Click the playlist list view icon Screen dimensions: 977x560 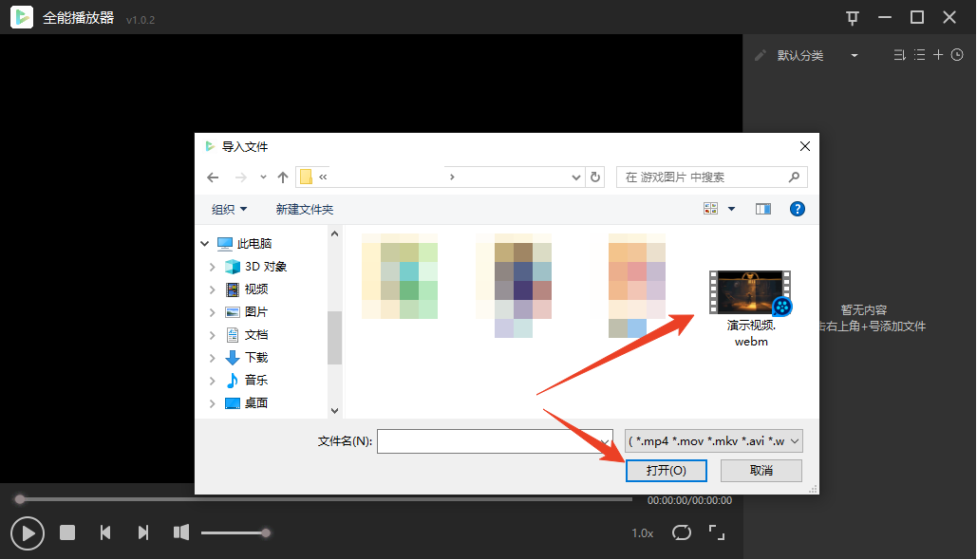(x=919, y=55)
